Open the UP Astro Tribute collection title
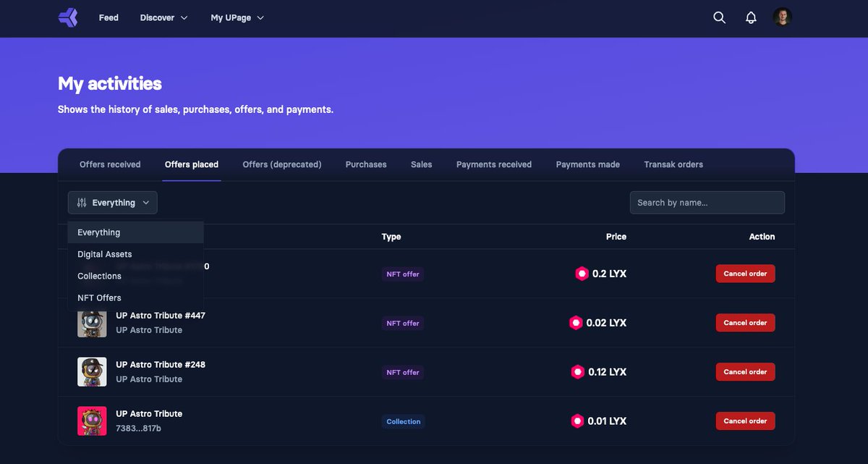868x464 pixels. click(x=149, y=414)
